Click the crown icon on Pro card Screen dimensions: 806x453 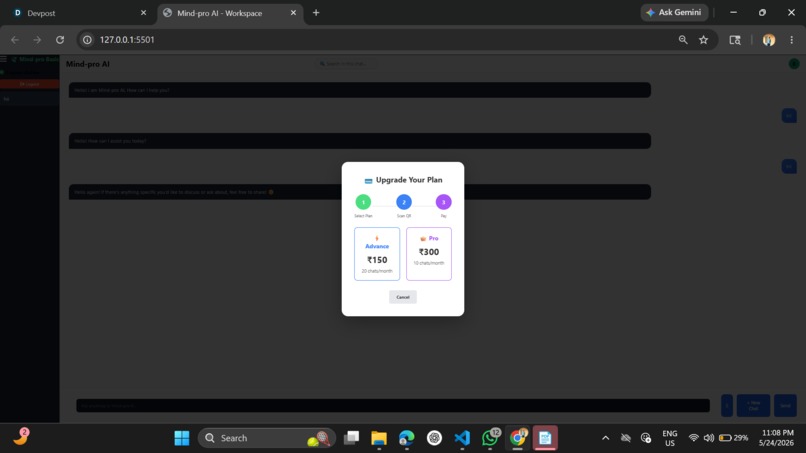pos(423,239)
